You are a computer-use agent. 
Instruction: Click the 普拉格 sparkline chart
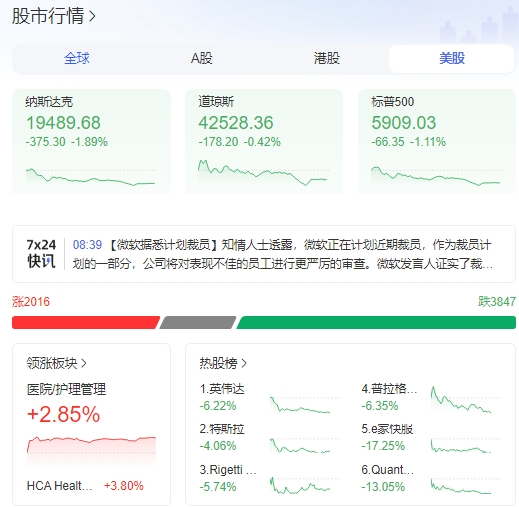[466, 399]
